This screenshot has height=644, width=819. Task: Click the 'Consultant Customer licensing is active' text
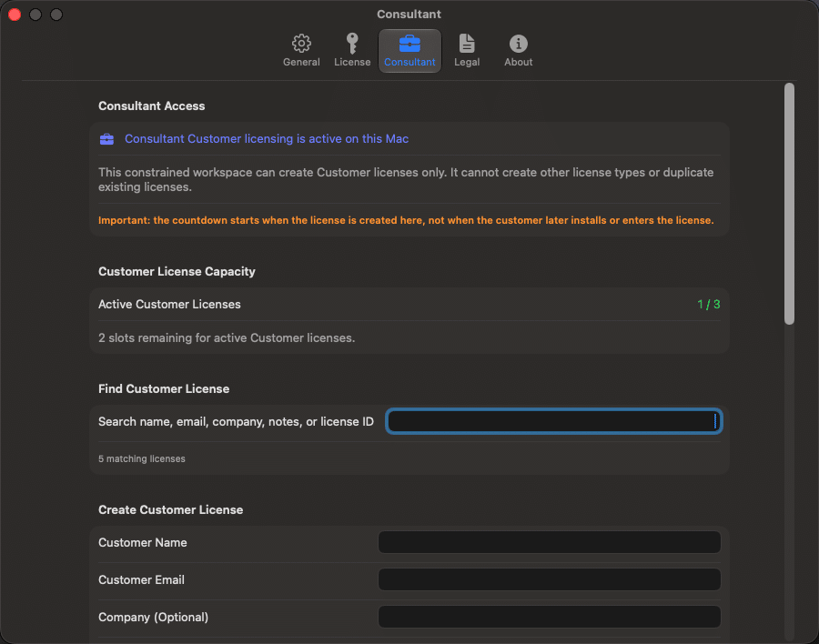coord(267,139)
